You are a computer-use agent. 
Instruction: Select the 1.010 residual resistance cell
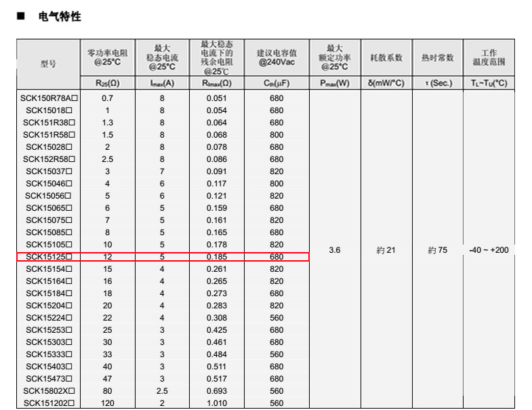click(217, 403)
